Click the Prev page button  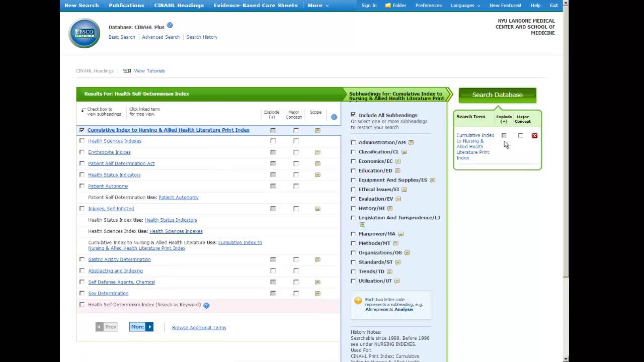tap(107, 327)
